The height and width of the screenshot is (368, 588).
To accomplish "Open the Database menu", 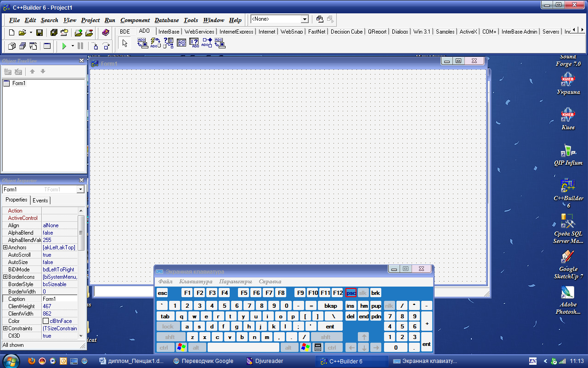I will coord(167,20).
